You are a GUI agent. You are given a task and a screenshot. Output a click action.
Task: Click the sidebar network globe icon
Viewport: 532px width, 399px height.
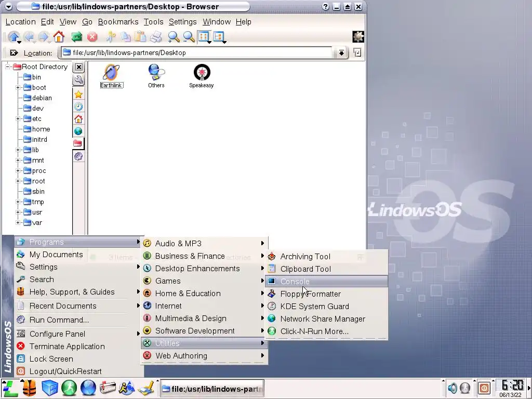click(78, 131)
